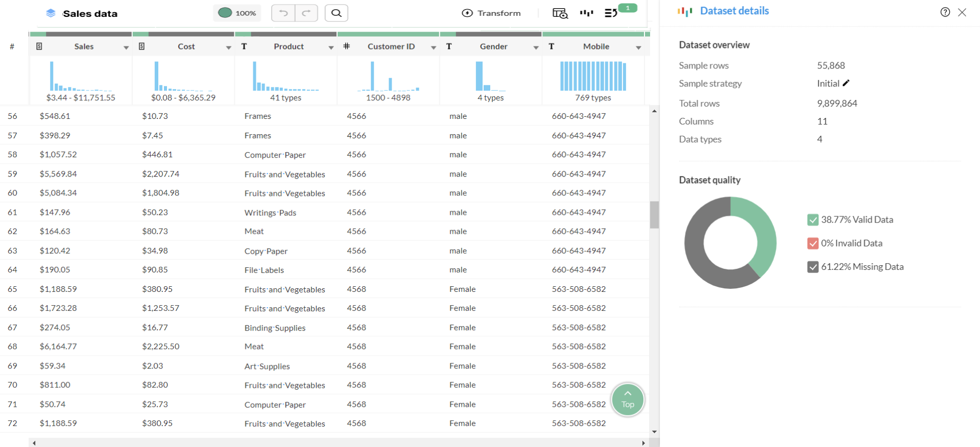980x447 pixels.
Task: Edit the sample strategy pencil icon
Action: point(846,83)
